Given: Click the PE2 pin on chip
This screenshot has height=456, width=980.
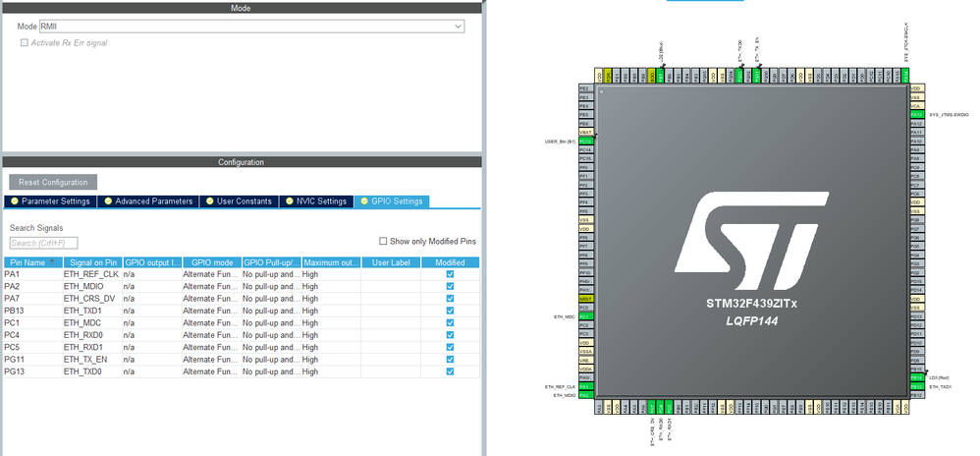Looking at the screenshot, I should click(586, 88).
